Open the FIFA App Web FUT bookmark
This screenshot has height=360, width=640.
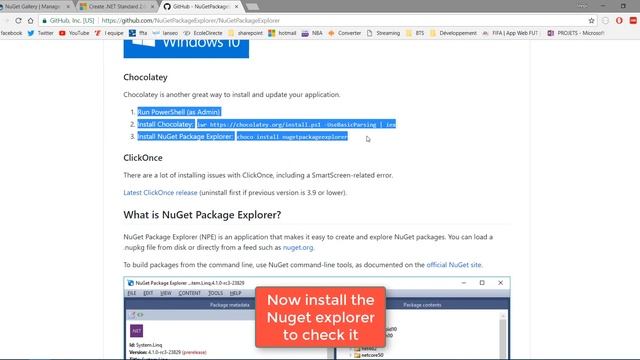[x=510, y=33]
